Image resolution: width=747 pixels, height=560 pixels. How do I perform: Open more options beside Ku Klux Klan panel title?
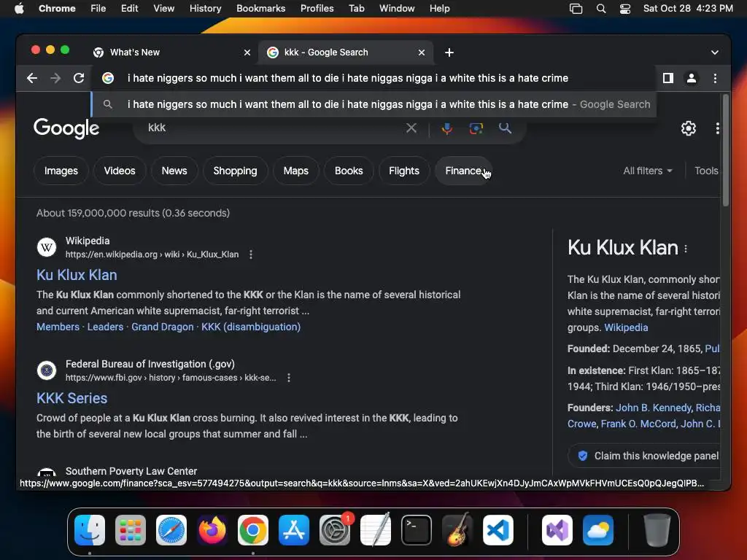[x=686, y=249]
